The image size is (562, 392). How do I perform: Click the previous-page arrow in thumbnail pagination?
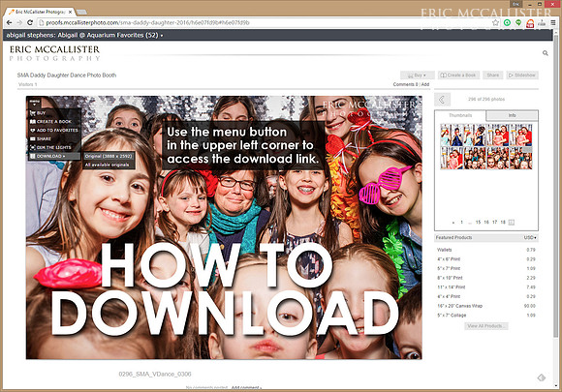(x=453, y=223)
